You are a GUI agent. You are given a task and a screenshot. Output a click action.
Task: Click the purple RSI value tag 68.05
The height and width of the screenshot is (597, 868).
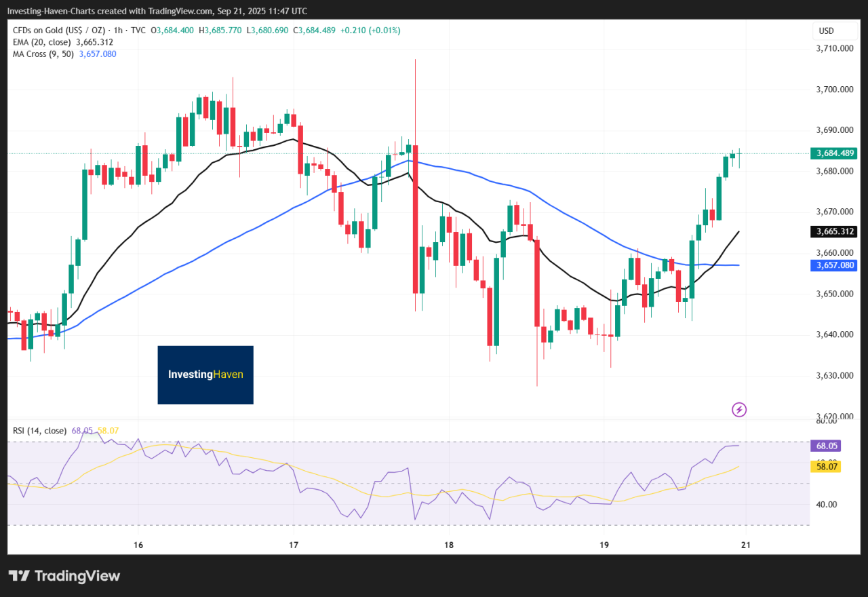[x=825, y=446]
